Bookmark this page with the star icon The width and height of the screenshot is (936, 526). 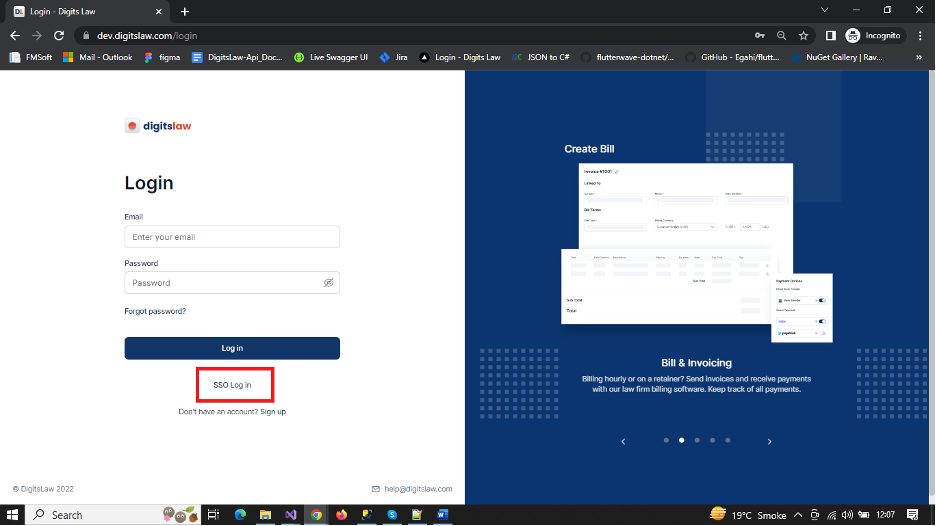point(803,35)
